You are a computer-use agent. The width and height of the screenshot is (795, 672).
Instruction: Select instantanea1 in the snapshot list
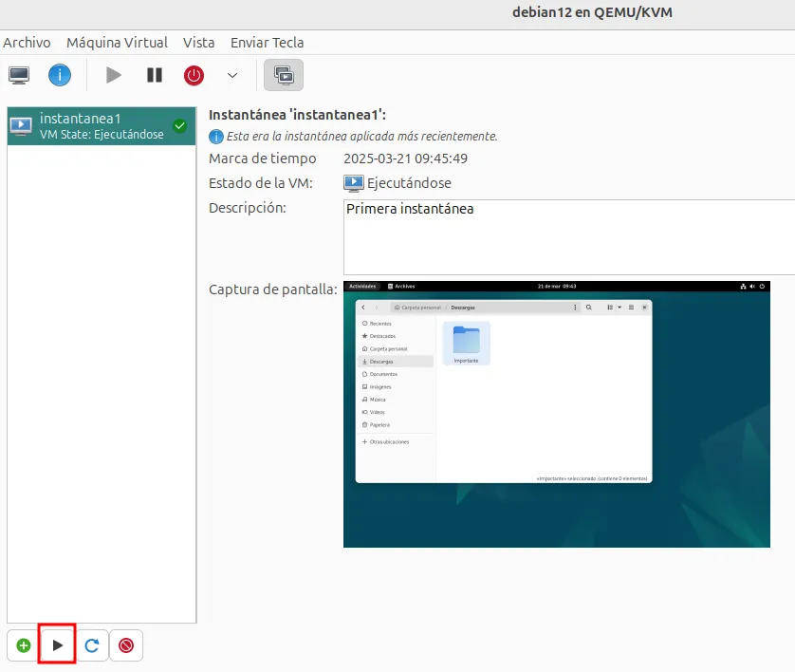[x=95, y=125]
